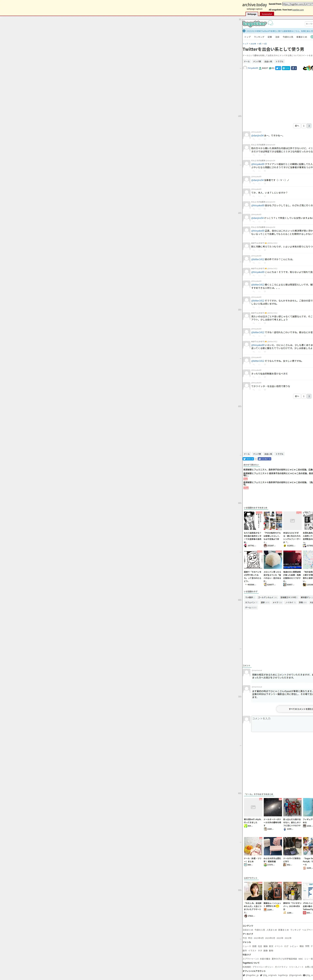Click the Twitter share count button
Viewport: 313px width, 980px height.
(278, 68)
